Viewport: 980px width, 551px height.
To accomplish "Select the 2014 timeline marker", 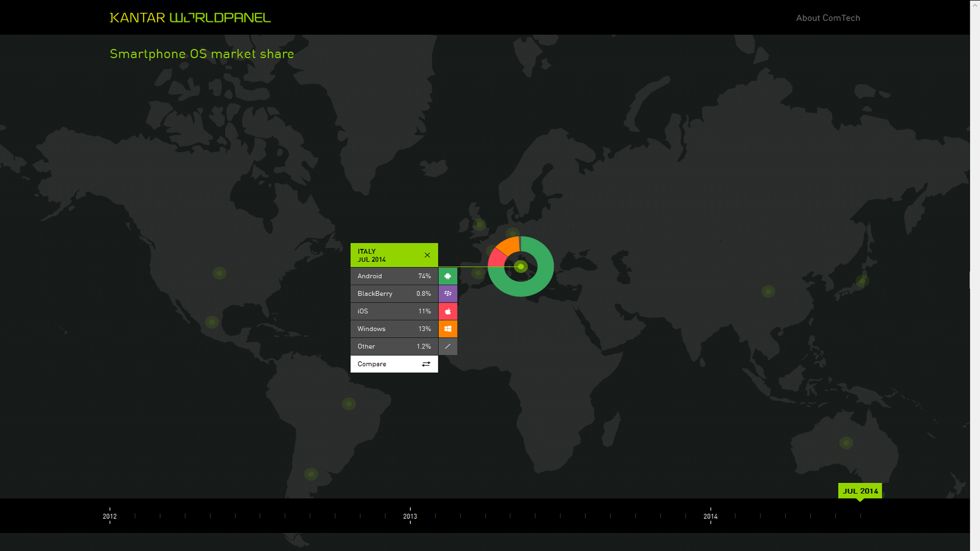I will [710, 516].
